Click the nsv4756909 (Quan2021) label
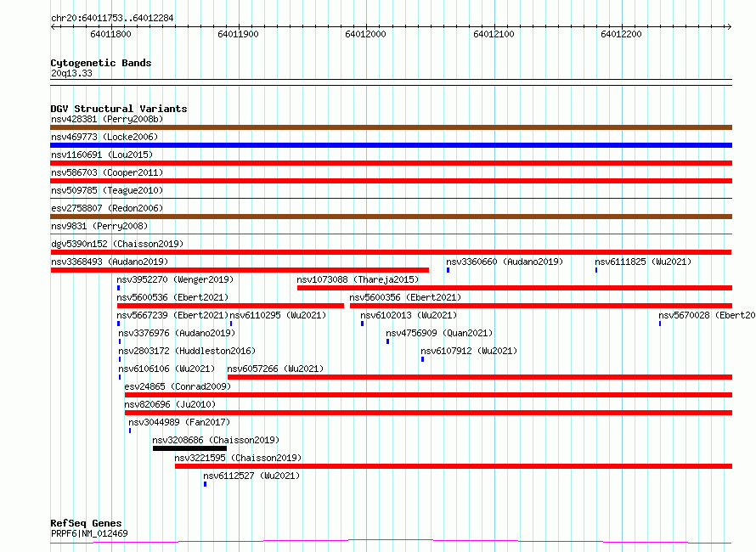The image size is (756, 552). [x=439, y=333]
